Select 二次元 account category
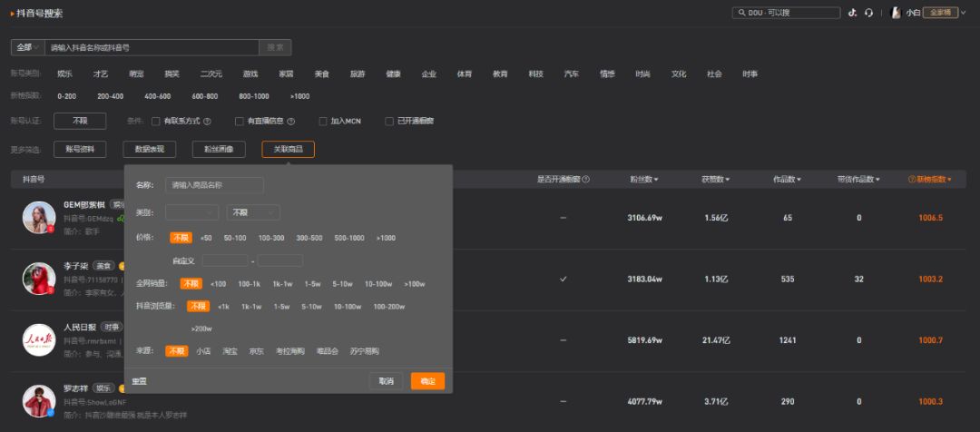This screenshot has width=980, height=432. [211, 74]
